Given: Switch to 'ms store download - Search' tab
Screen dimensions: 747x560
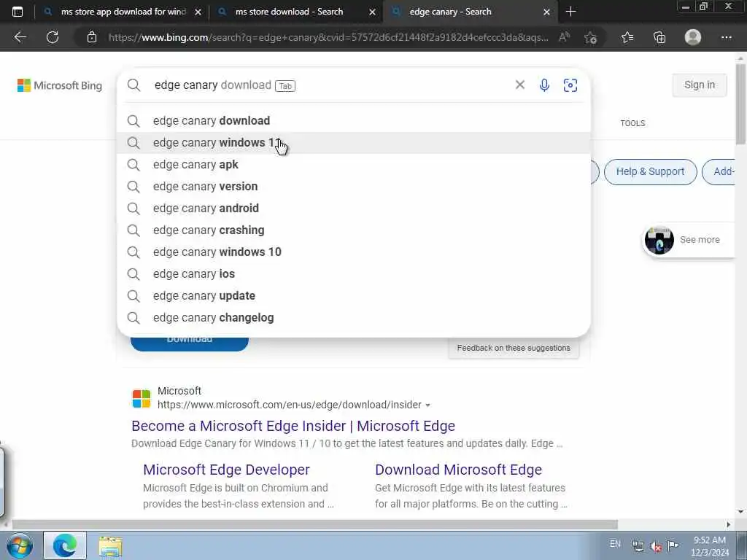Looking at the screenshot, I should point(295,12).
